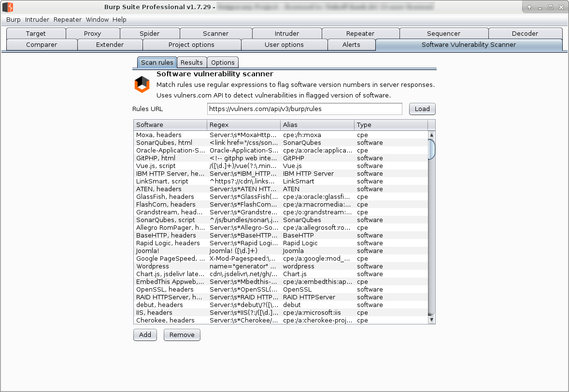This screenshot has height=392, width=569.
Task: Switch to the Comparer tab
Action: coord(42,44)
